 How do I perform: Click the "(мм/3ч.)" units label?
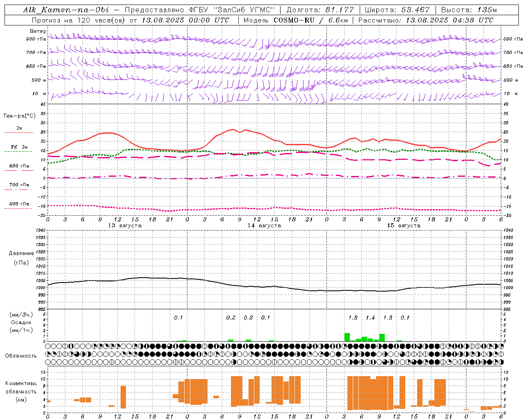tap(21, 315)
